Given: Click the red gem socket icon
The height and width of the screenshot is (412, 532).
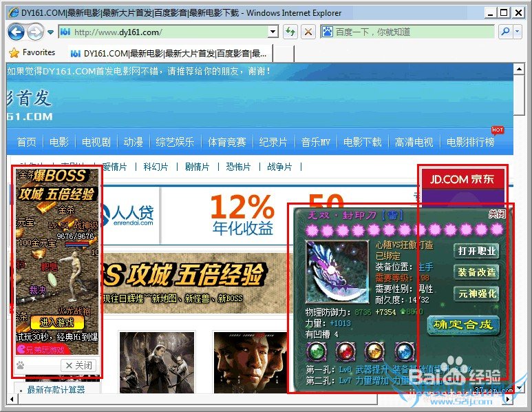Looking at the screenshot, I should pyautogui.click(x=345, y=352).
